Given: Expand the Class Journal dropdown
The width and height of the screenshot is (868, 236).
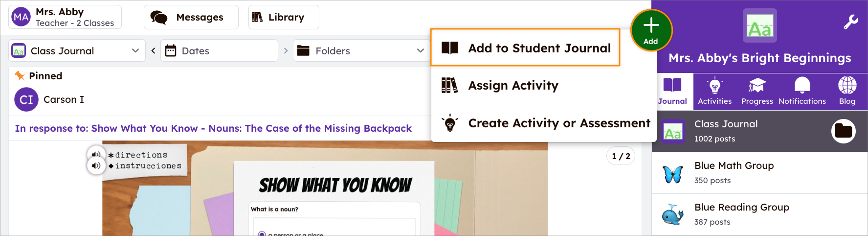Looking at the screenshot, I should coord(77,50).
